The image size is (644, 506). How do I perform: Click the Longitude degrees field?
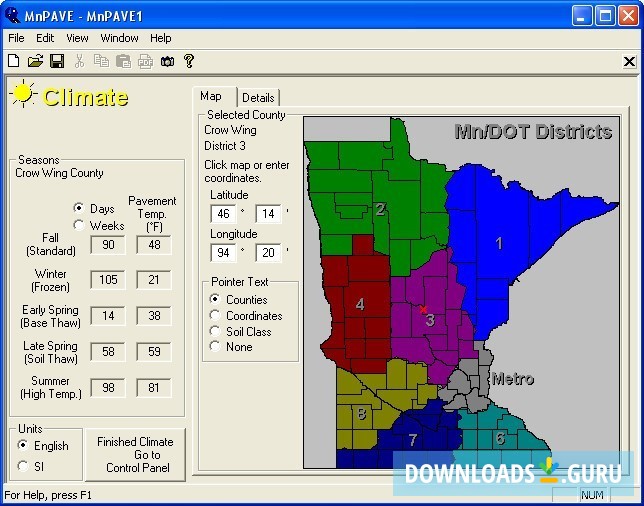tap(223, 252)
